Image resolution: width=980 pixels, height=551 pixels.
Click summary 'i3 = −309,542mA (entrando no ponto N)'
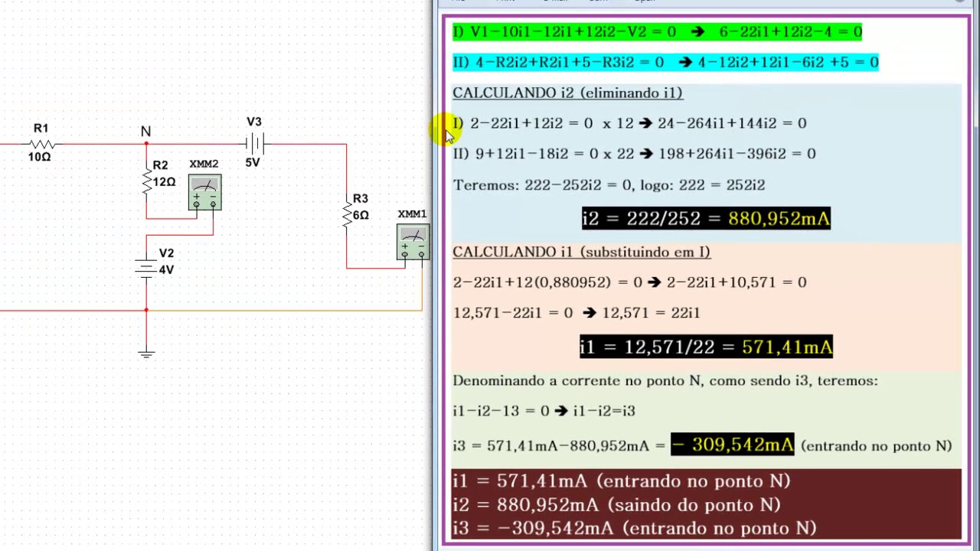634,529
